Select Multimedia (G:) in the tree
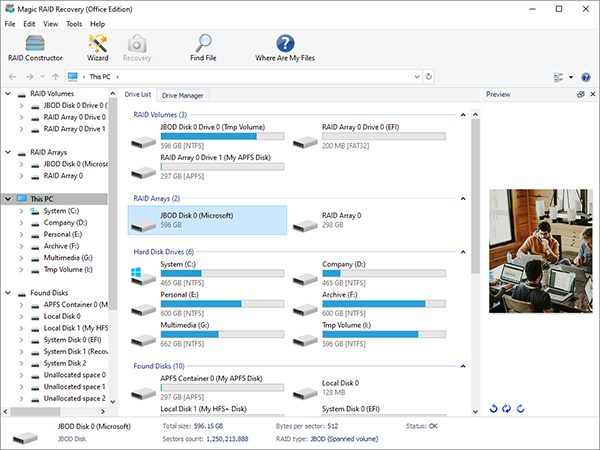This screenshot has width=600, height=450. (68, 258)
